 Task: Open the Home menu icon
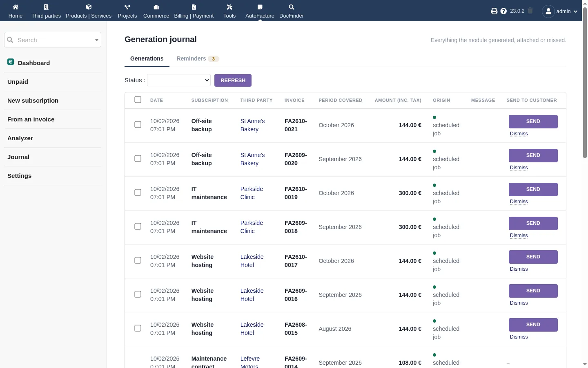pyautogui.click(x=16, y=7)
